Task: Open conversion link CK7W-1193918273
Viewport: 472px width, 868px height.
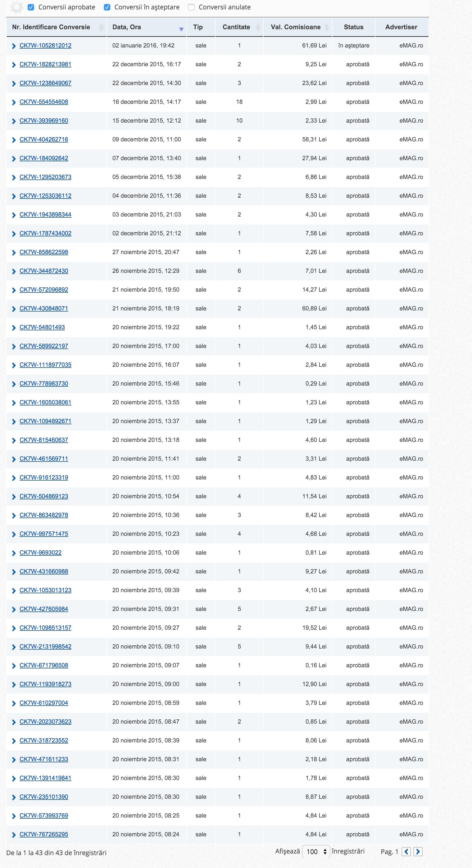Action: click(45, 684)
